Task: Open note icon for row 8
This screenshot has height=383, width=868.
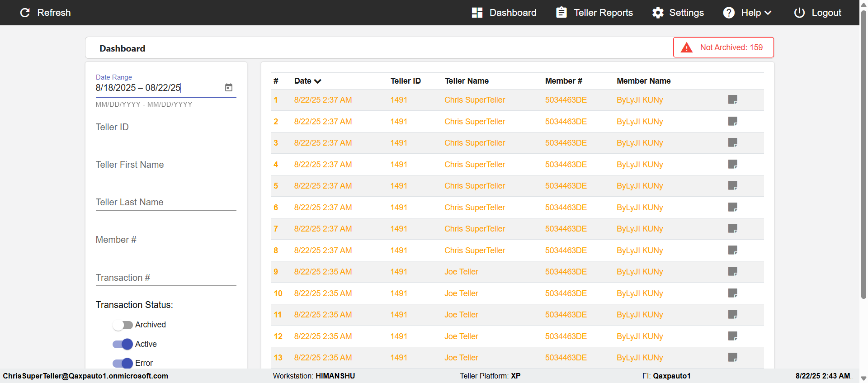Action: click(733, 250)
